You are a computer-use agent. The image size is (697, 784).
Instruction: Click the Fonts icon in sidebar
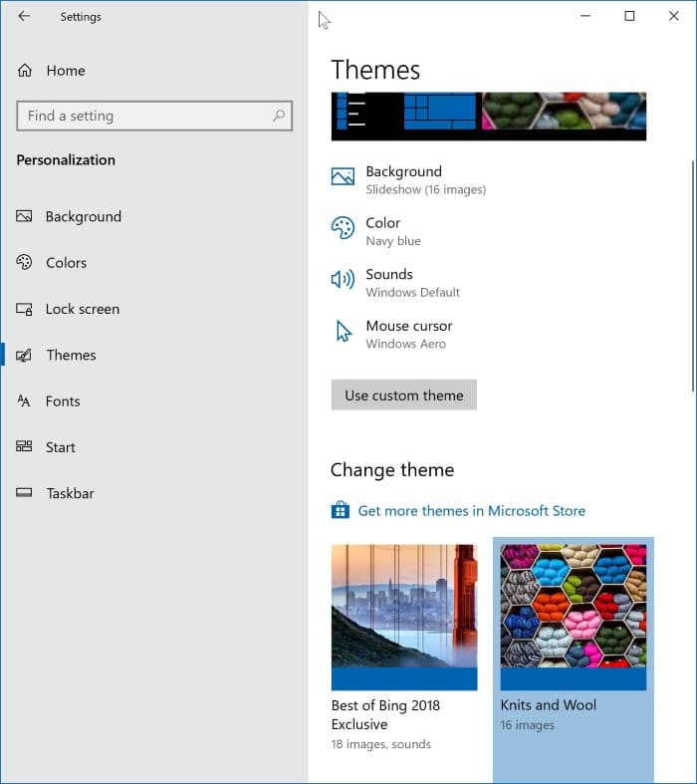pos(24,400)
